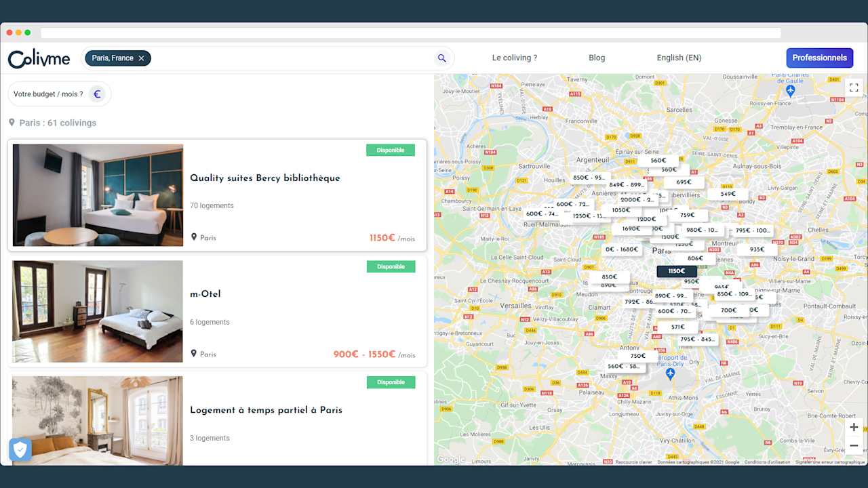
Task: Select the 1690€ map marker
Action: [631, 229]
